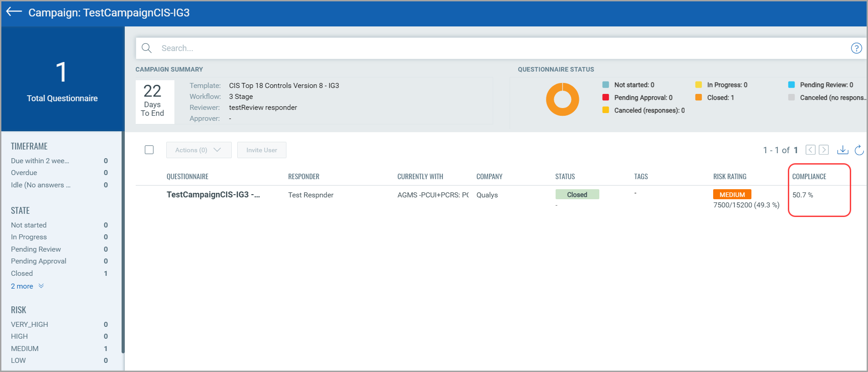Click the Closed status badge
The width and height of the screenshot is (868, 372).
click(x=577, y=194)
